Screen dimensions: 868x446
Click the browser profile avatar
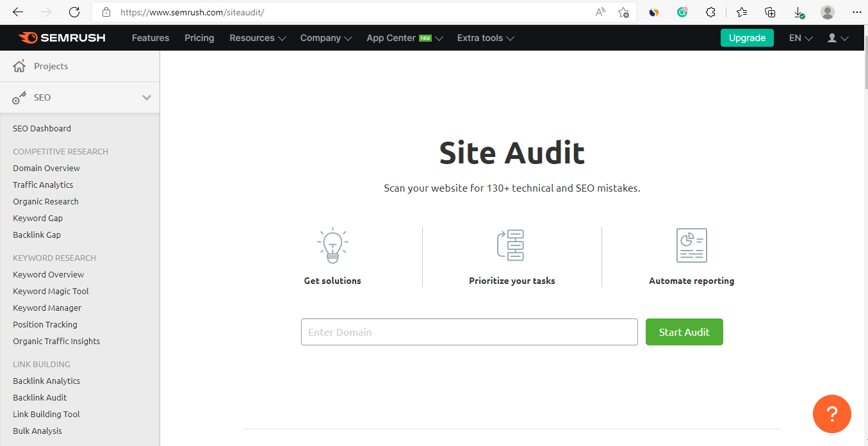[x=828, y=12]
